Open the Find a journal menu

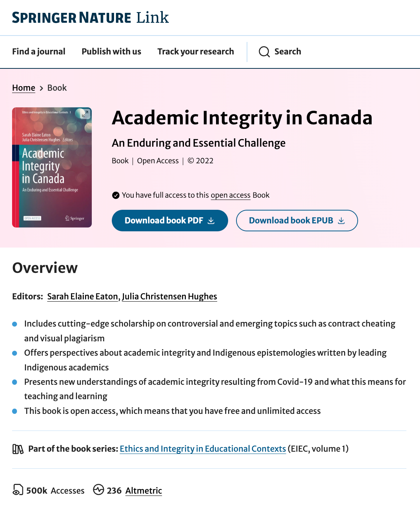tap(39, 52)
